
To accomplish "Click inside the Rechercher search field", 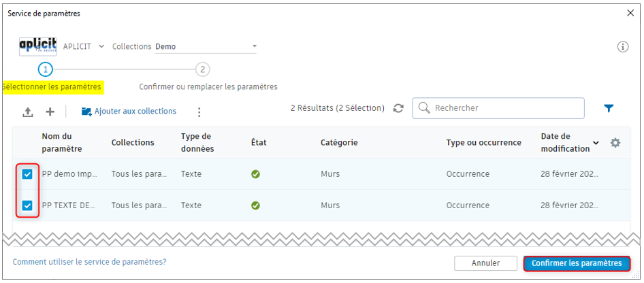I will [504, 108].
